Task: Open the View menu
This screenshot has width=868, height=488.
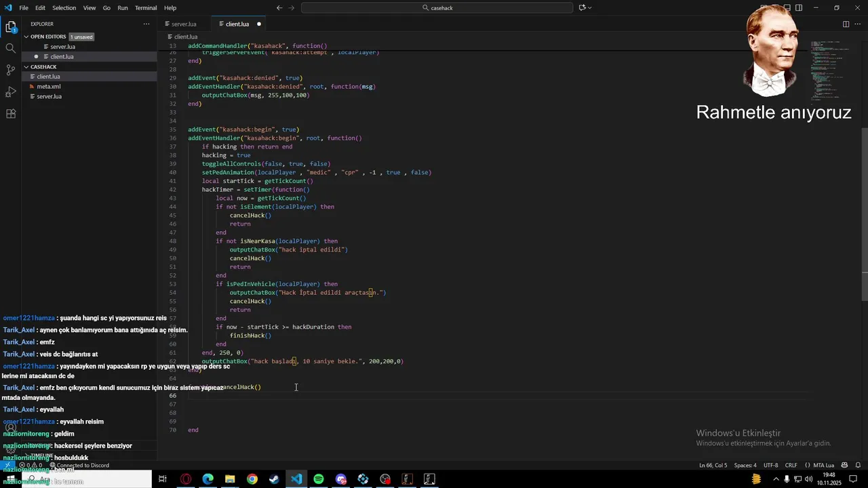Action: pos(90,8)
